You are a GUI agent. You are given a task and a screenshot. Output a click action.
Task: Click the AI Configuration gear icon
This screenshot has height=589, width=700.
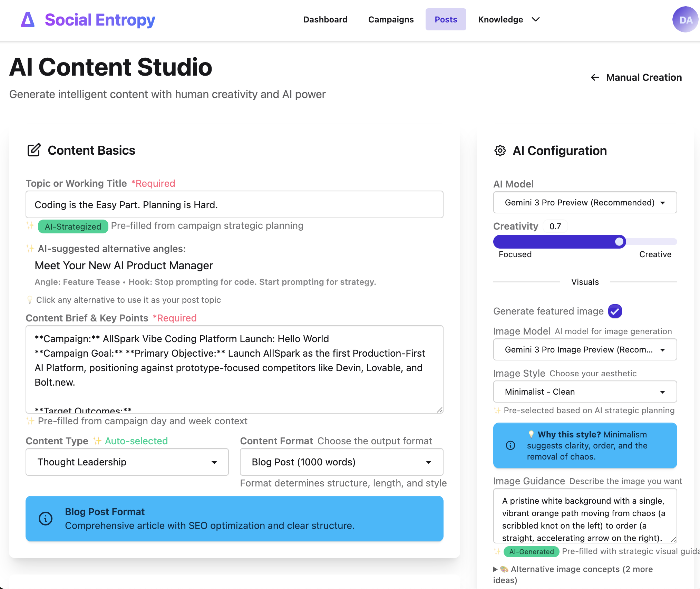tap(500, 151)
